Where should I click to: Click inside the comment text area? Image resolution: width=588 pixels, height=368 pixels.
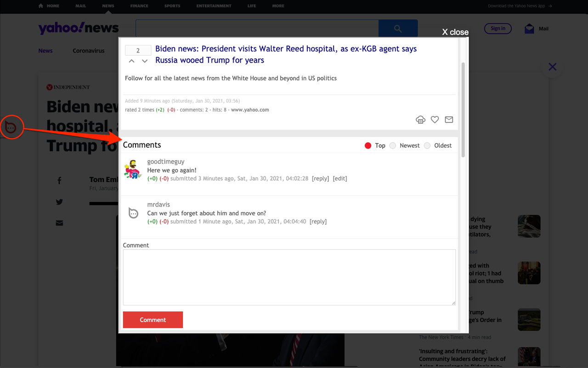coord(289,276)
